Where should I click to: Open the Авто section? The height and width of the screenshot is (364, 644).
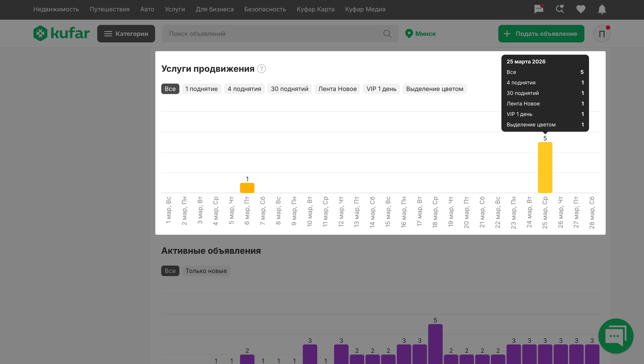pyautogui.click(x=147, y=9)
